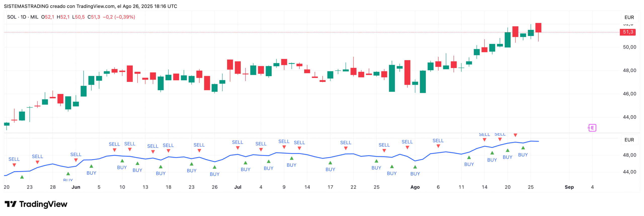Click the red 51,3 current price label
This screenshot has height=216, width=644.
[x=628, y=32]
